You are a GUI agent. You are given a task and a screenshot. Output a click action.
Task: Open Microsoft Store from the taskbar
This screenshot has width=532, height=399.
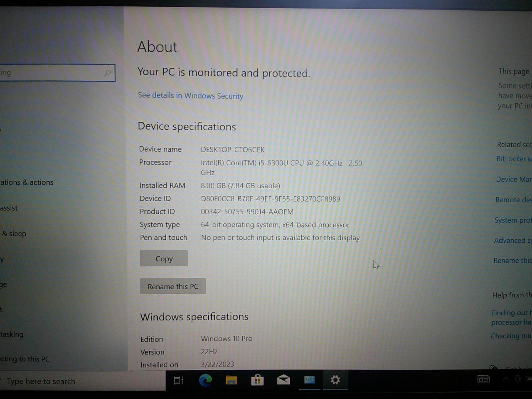tap(257, 380)
